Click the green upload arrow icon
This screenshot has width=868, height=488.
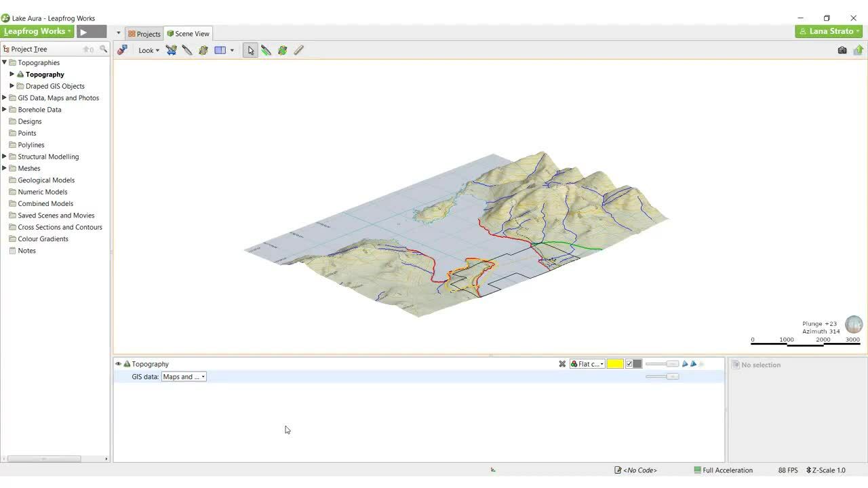[x=859, y=50]
